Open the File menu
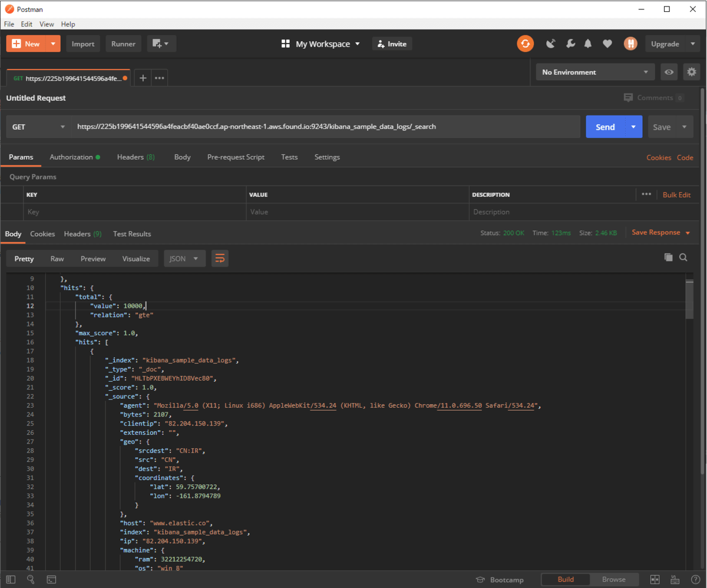The image size is (707, 588). tap(9, 24)
